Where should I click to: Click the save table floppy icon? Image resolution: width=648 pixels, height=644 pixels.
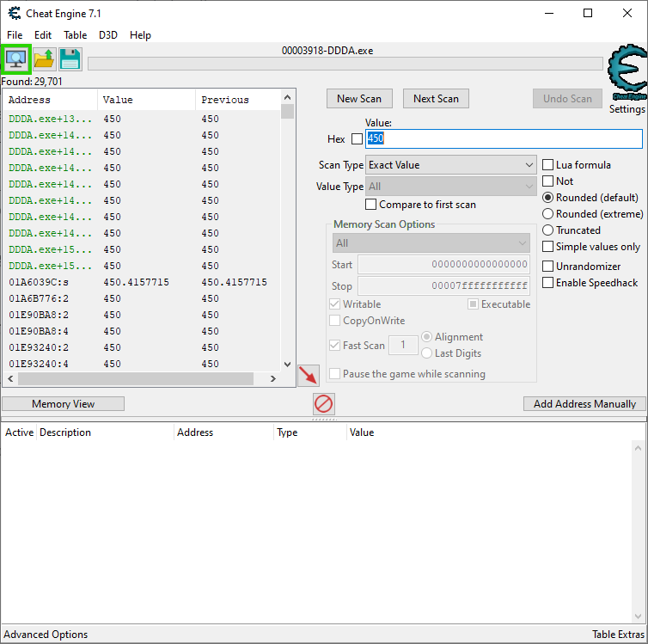[x=70, y=59]
